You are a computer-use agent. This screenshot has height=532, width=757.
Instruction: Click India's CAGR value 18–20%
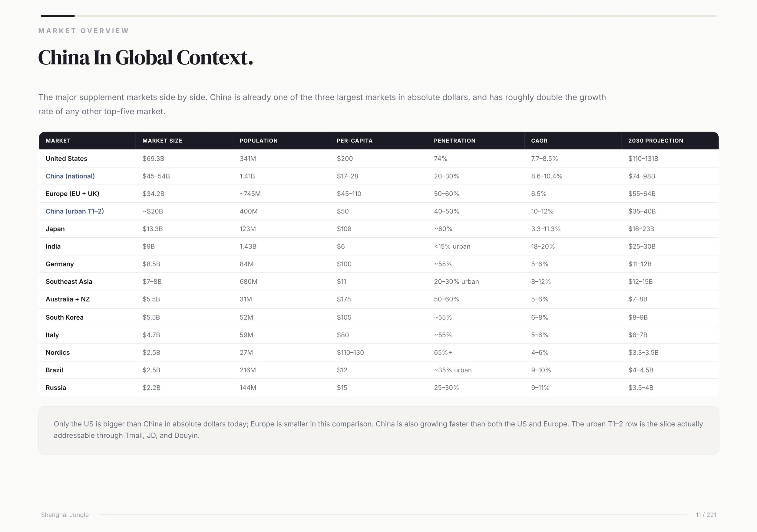coord(543,246)
